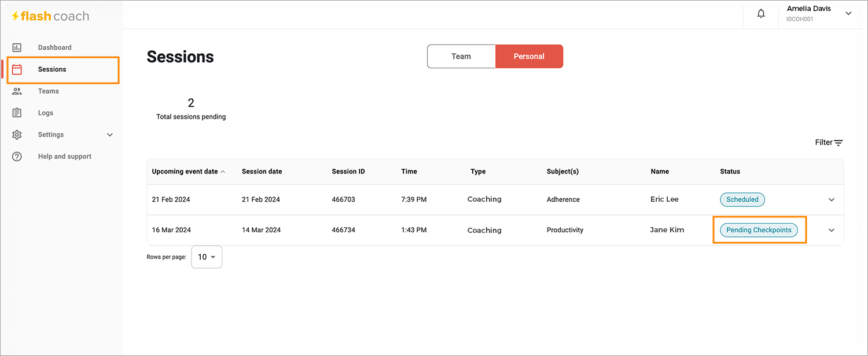868x356 pixels.
Task: Click the Type column header
Action: [x=478, y=172]
